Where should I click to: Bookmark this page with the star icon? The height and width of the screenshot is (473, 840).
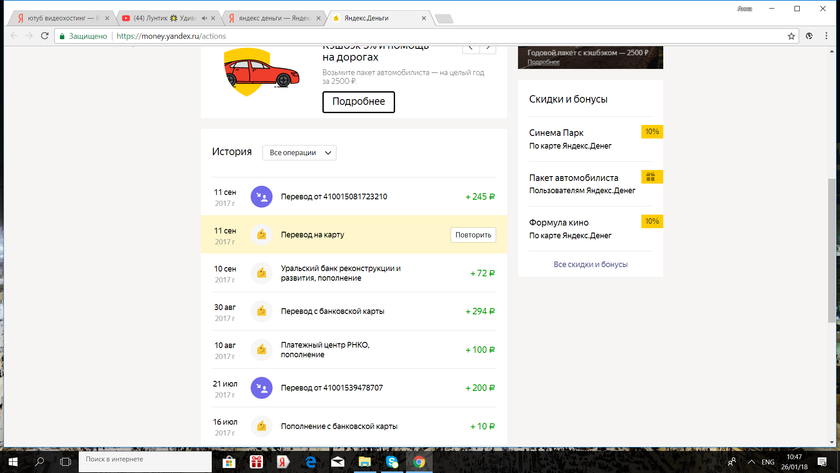pos(791,36)
